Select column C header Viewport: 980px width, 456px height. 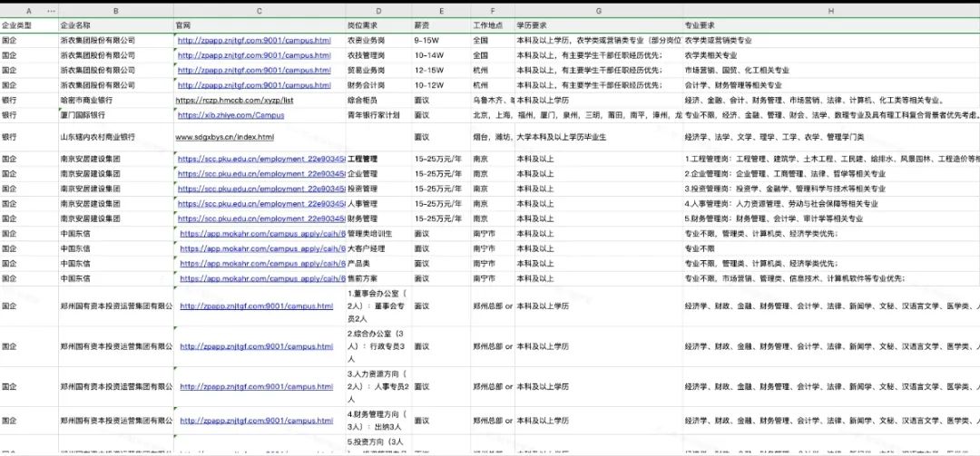(260, 11)
